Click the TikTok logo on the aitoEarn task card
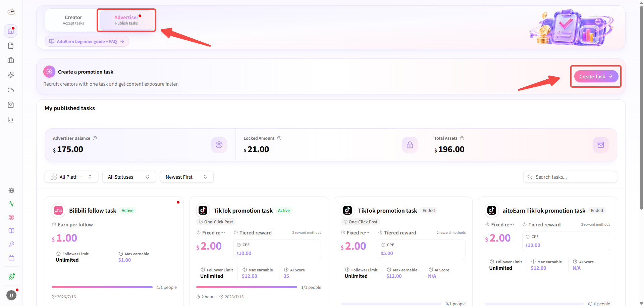This screenshot has width=644, height=306. click(492, 211)
